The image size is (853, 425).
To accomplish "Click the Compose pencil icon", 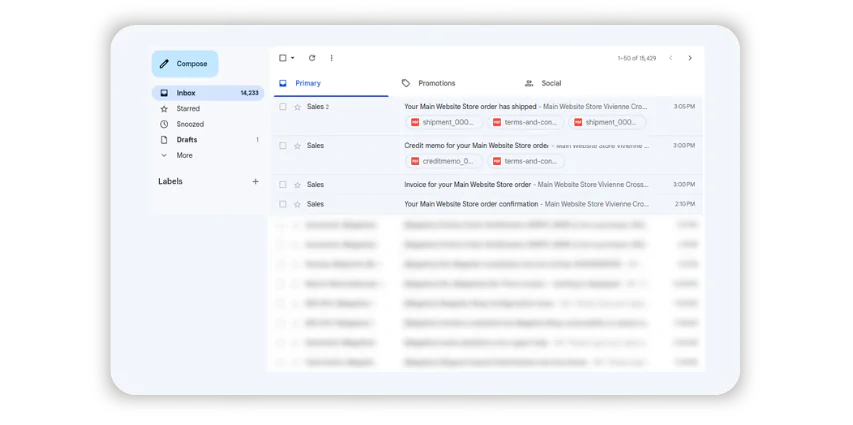I will point(164,64).
